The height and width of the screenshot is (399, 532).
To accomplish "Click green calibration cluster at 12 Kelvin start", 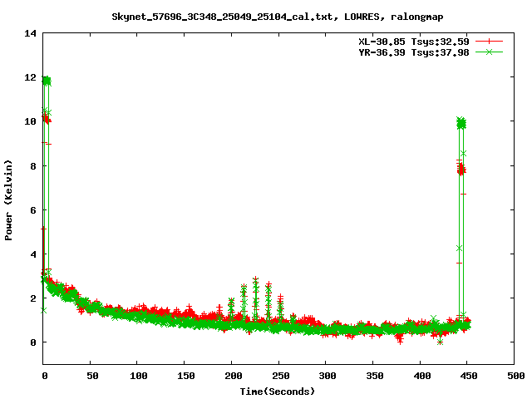I will (x=47, y=81).
